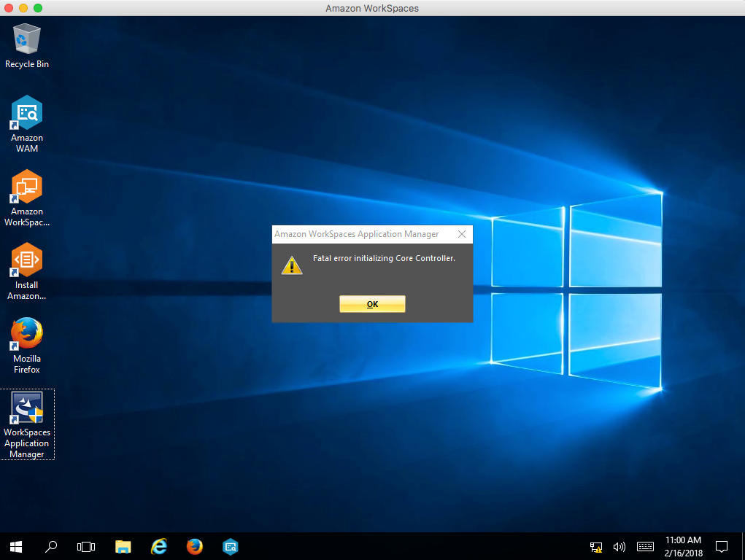The height and width of the screenshot is (560, 745).
Task: Launch the Amazon WorkSpaces desktop icon
Action: tap(26, 187)
